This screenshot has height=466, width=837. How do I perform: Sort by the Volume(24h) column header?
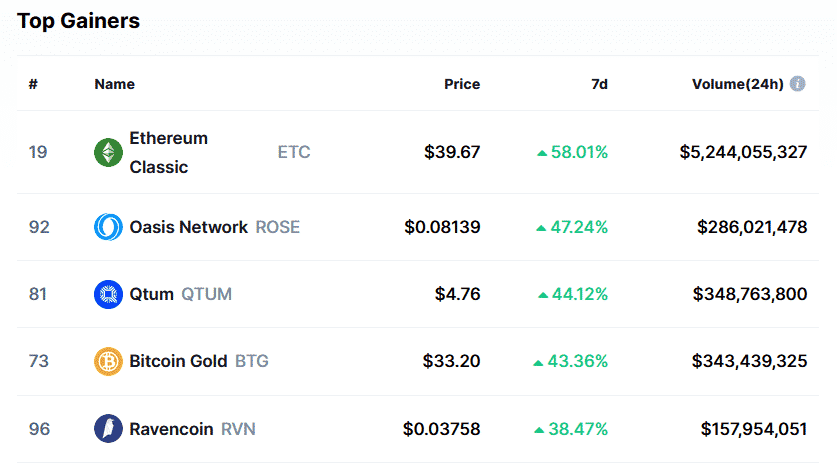(x=737, y=84)
